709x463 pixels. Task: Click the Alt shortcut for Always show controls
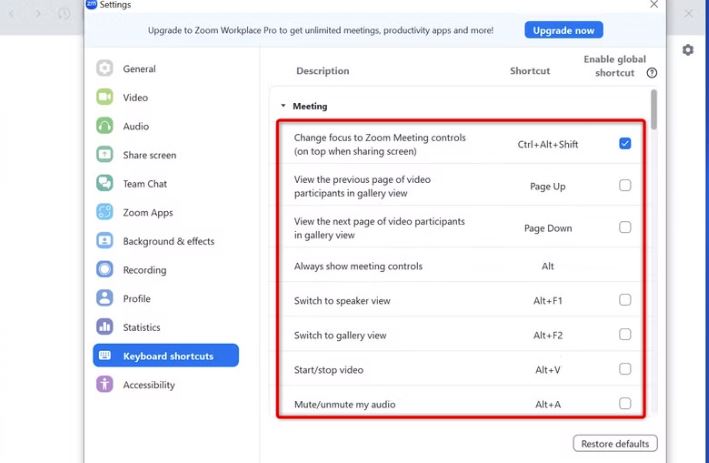[548, 266]
